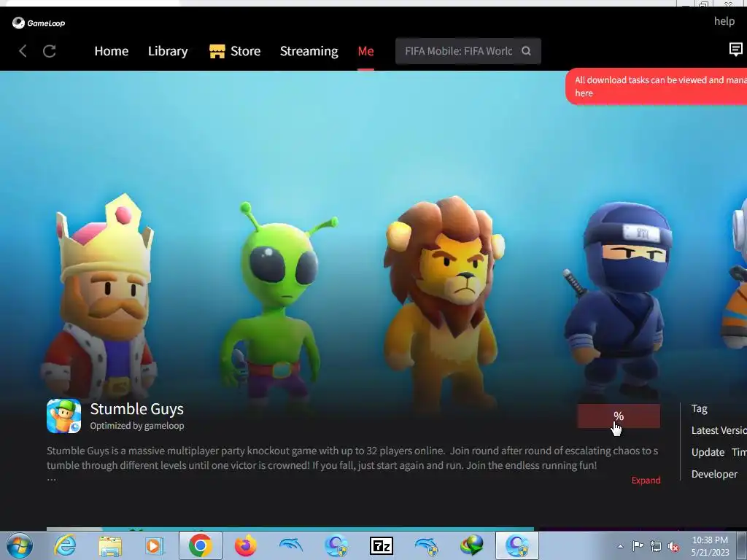Click the download progress percent button
This screenshot has width=747, height=560.
(619, 416)
